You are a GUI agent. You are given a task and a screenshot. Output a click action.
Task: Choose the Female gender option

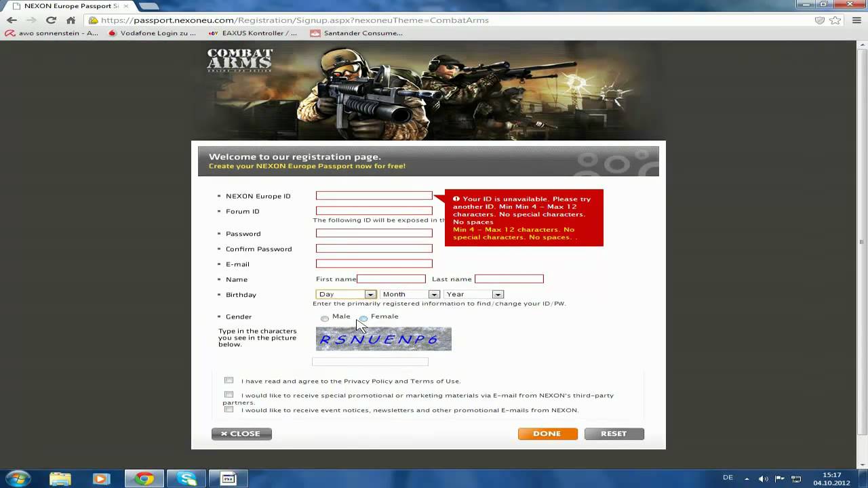coord(363,318)
